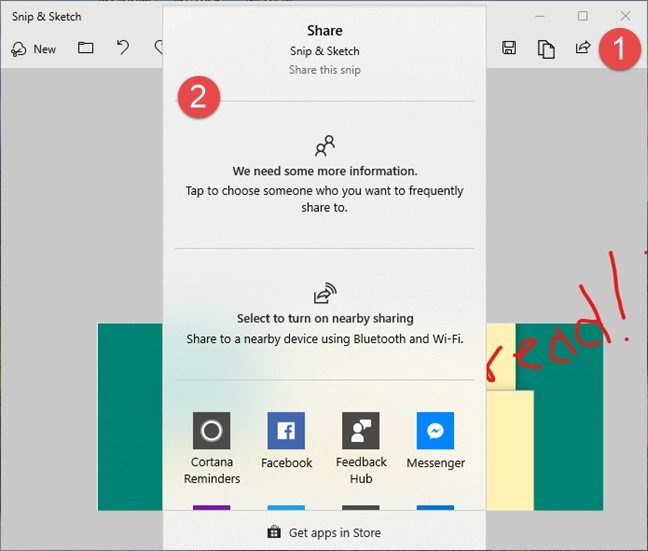
Task: Click 'Share to a nearby device' text
Action: click(325, 339)
